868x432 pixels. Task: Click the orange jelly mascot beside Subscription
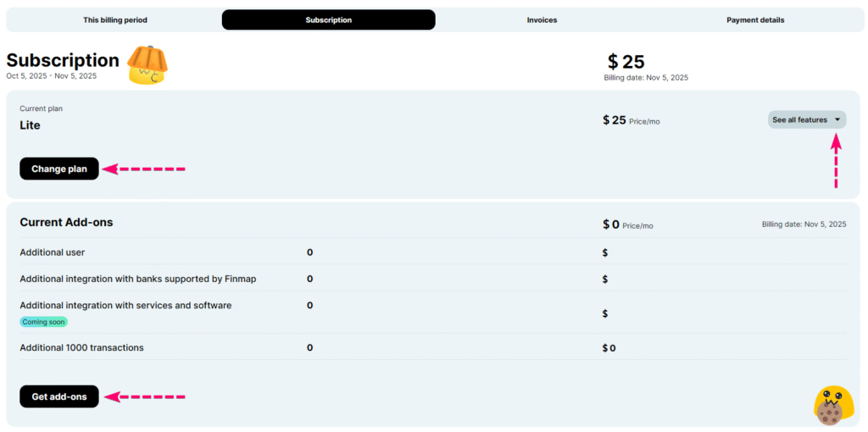pos(147,65)
